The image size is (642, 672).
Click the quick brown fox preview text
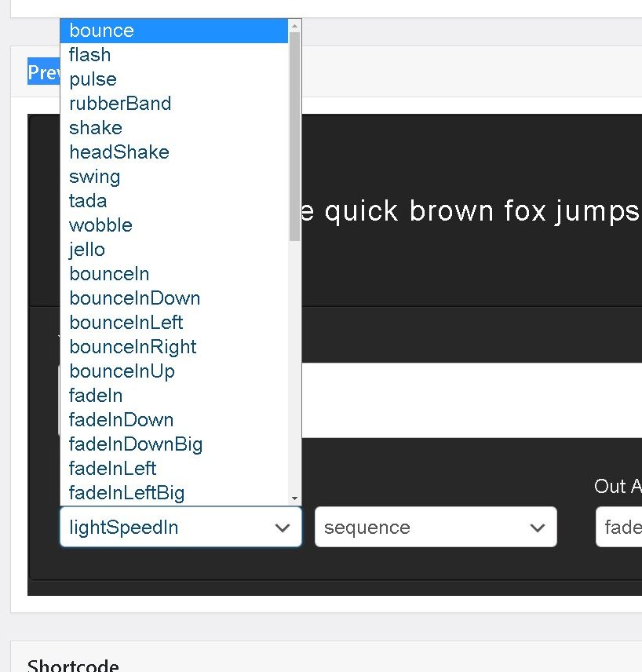[x=471, y=211]
